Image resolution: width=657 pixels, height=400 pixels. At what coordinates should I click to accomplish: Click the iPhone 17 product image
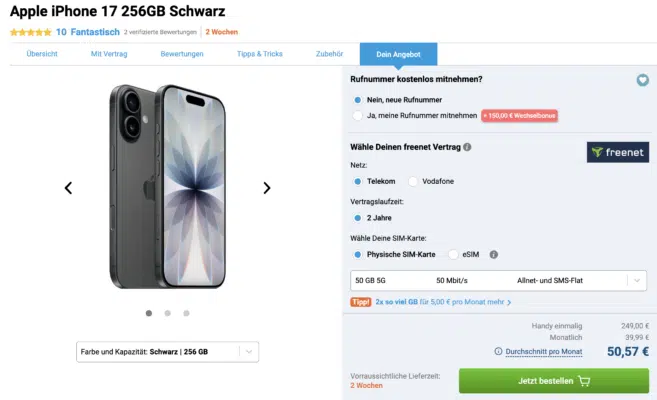coord(166,185)
